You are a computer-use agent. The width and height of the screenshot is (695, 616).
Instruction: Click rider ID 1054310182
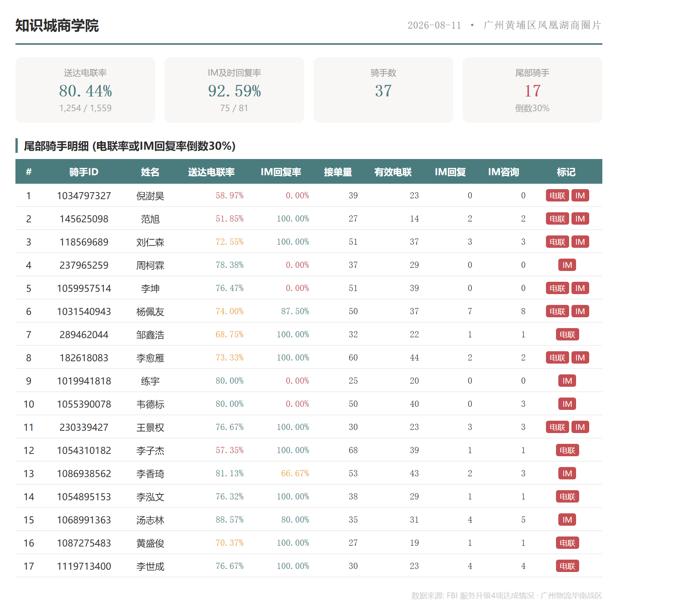(x=84, y=450)
